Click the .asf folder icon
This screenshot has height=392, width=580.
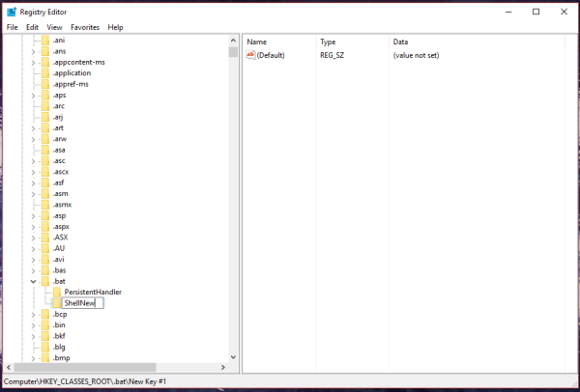tap(45, 182)
